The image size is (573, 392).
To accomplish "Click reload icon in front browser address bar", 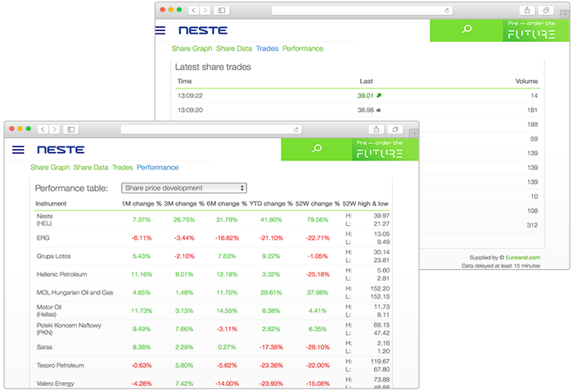I will click(296, 129).
